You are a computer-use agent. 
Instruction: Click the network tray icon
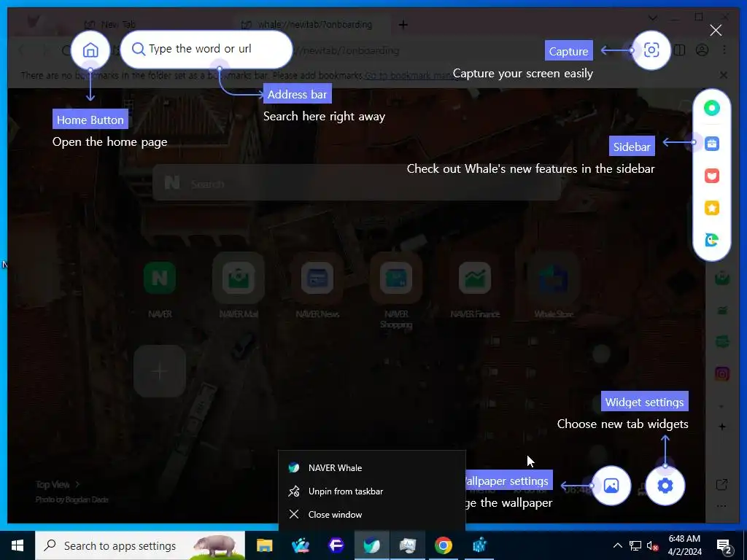pos(635,545)
